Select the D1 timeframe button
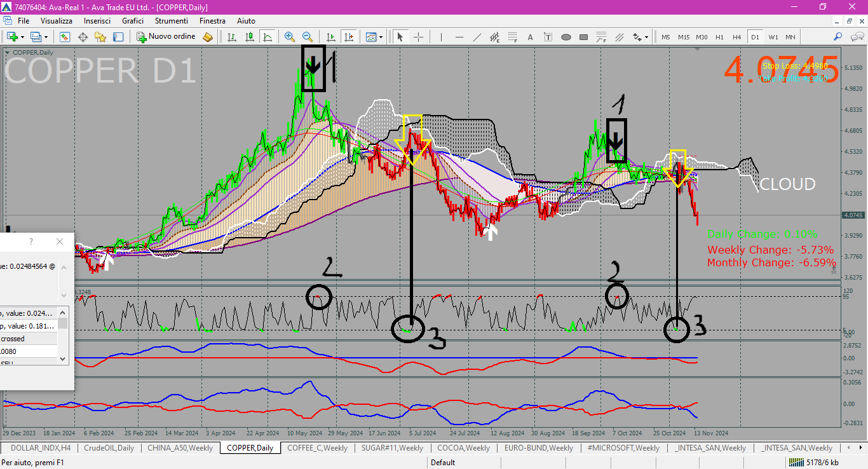 point(755,37)
